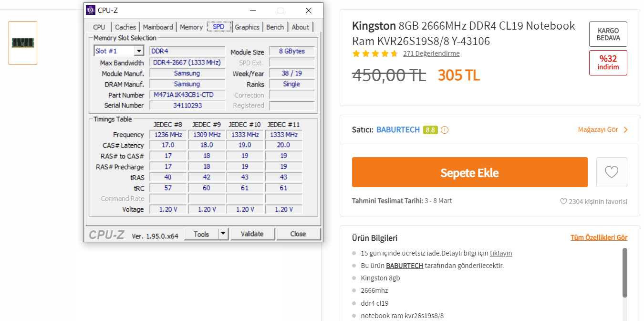Click the CPU-Z app icon in title bar
The width and height of the screenshot is (644, 321).
pos(90,10)
